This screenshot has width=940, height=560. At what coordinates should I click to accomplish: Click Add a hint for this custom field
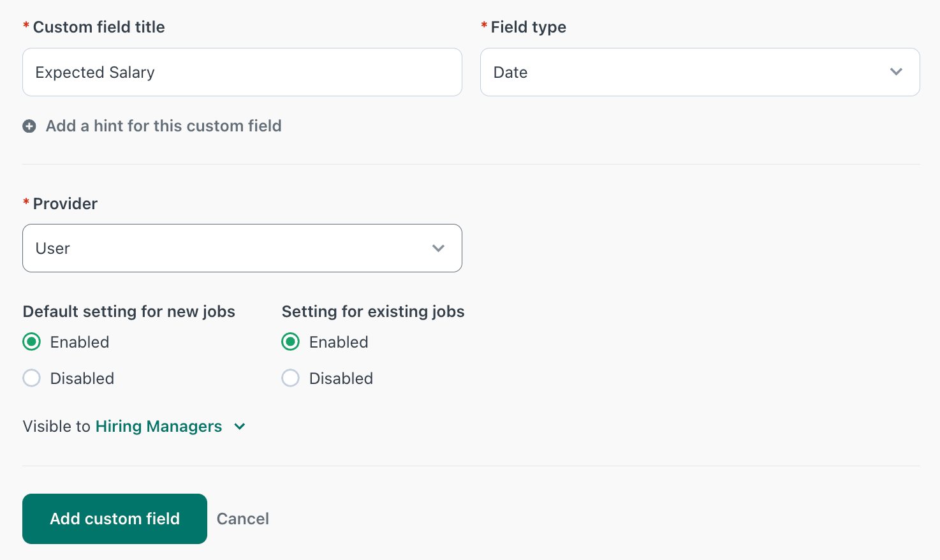163,126
